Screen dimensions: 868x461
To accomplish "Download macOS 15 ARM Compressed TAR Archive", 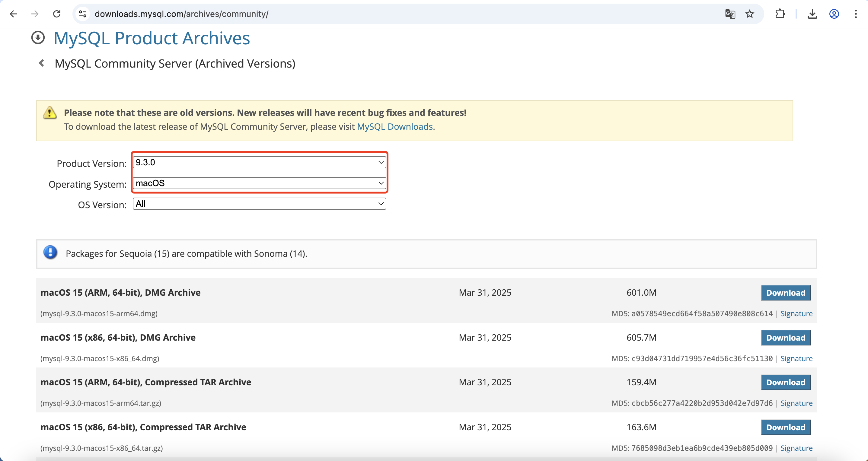I will (786, 383).
